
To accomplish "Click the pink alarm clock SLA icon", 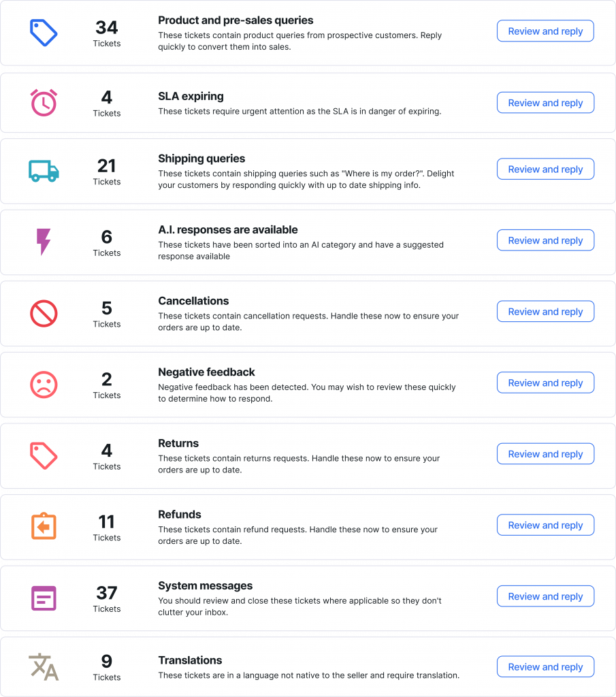I will [44, 103].
